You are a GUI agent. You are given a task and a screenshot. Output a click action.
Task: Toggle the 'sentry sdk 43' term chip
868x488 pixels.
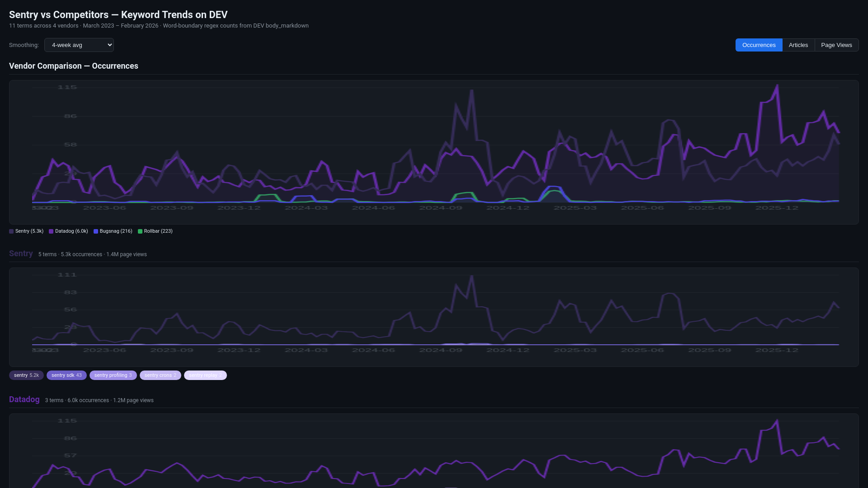pos(66,375)
